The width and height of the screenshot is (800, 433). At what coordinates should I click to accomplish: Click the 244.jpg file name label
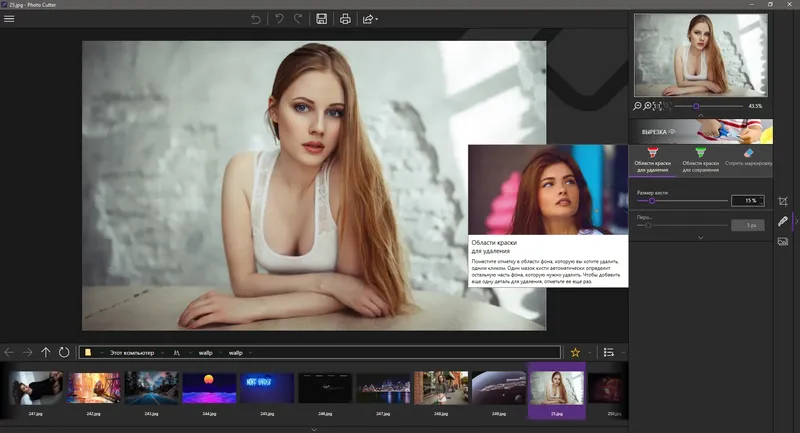pos(209,414)
